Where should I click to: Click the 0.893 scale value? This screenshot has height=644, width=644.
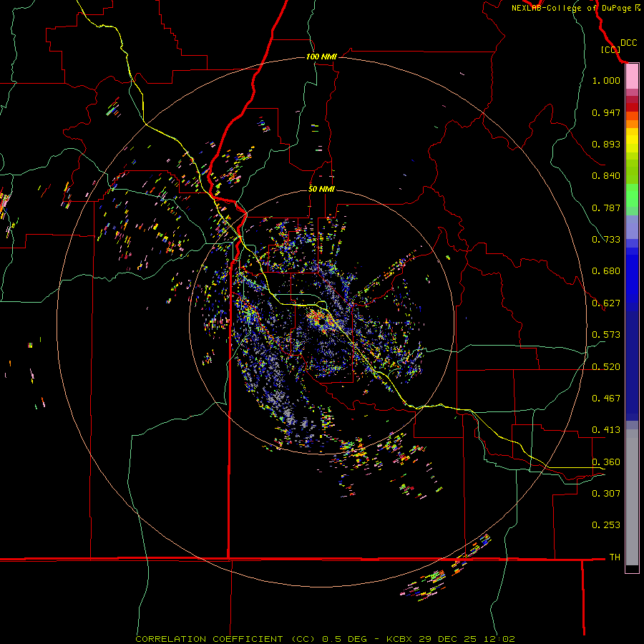[606, 144]
